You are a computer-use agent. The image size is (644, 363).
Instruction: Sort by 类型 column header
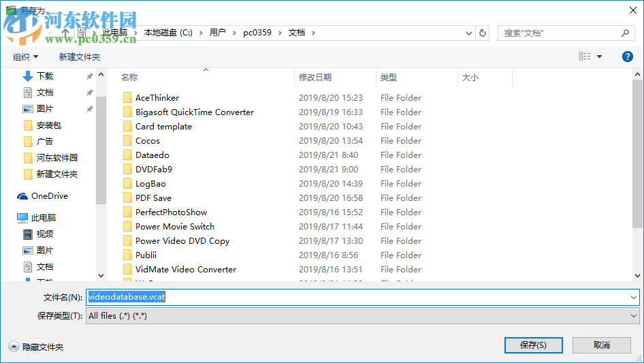pos(389,77)
